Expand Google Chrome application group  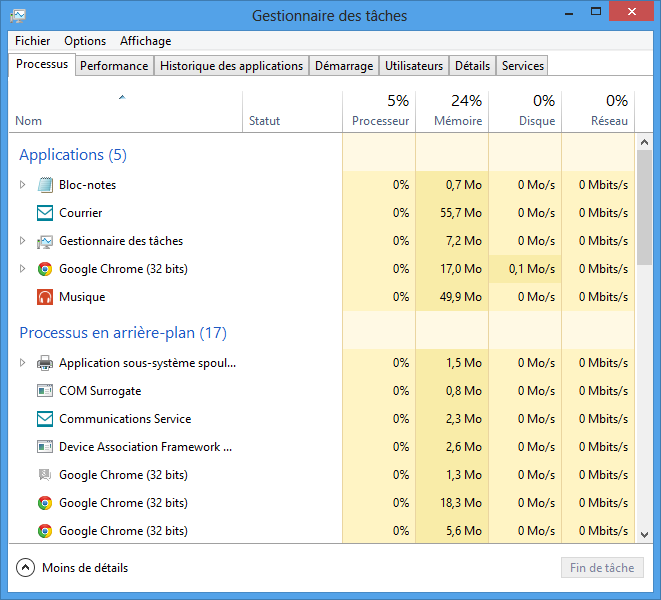pos(23,269)
